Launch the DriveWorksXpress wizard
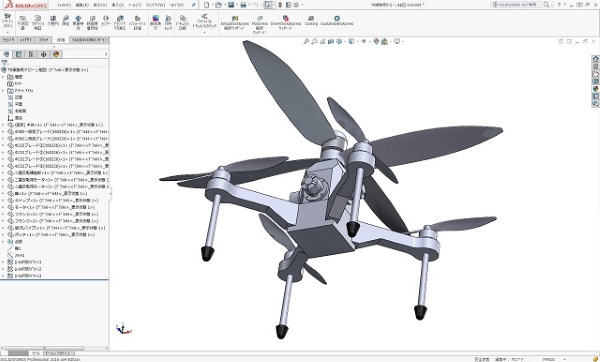 click(x=285, y=23)
